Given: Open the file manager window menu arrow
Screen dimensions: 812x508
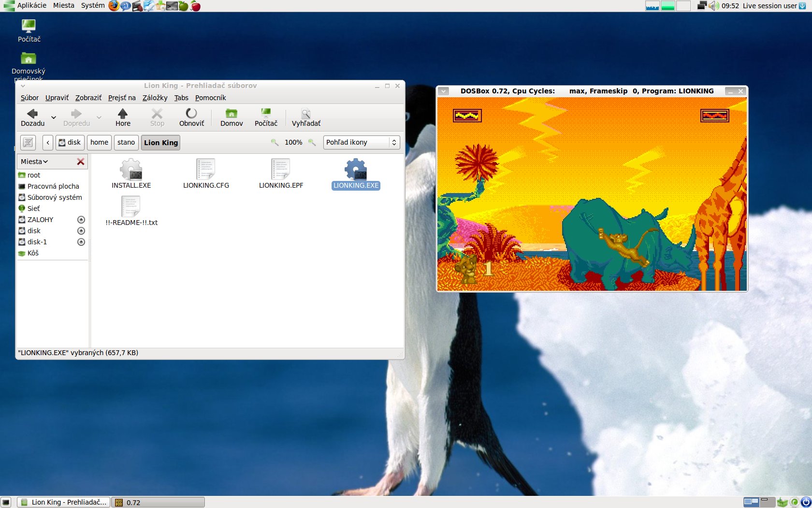Looking at the screenshot, I should [x=23, y=86].
